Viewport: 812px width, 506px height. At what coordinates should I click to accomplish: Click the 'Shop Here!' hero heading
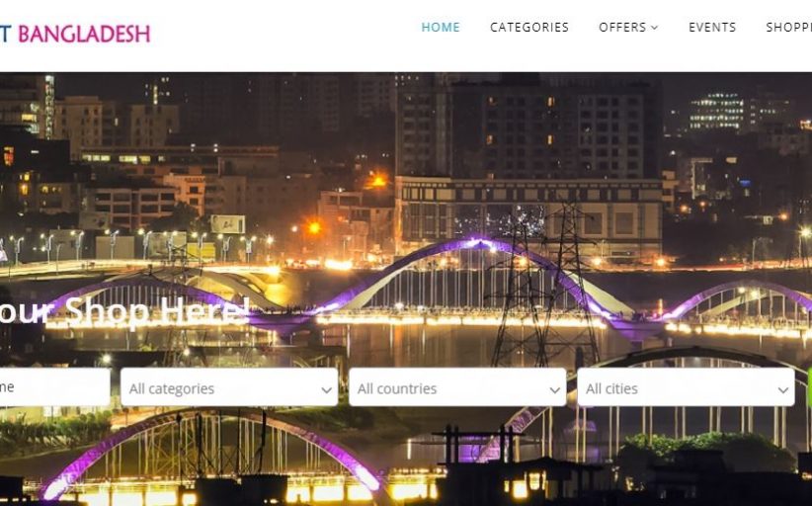[x=124, y=311]
